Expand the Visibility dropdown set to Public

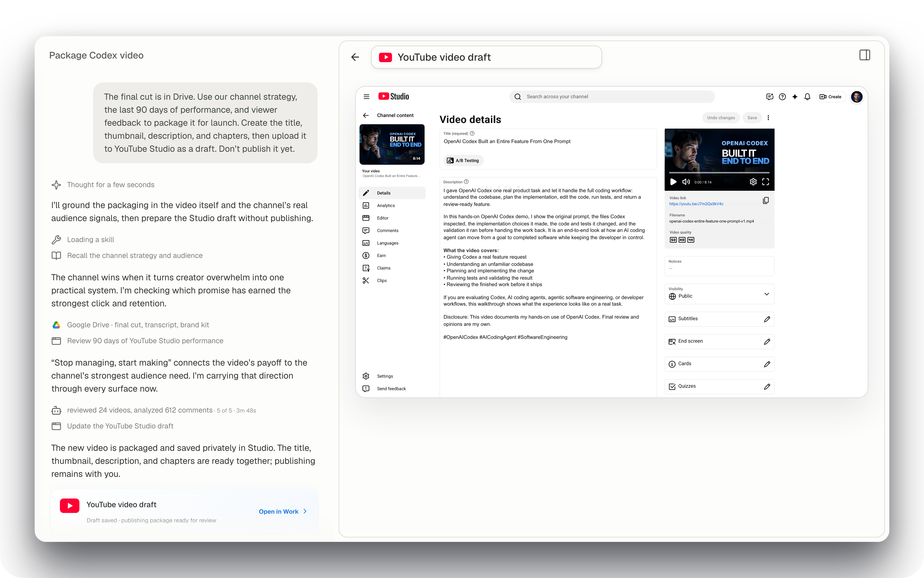719,294
